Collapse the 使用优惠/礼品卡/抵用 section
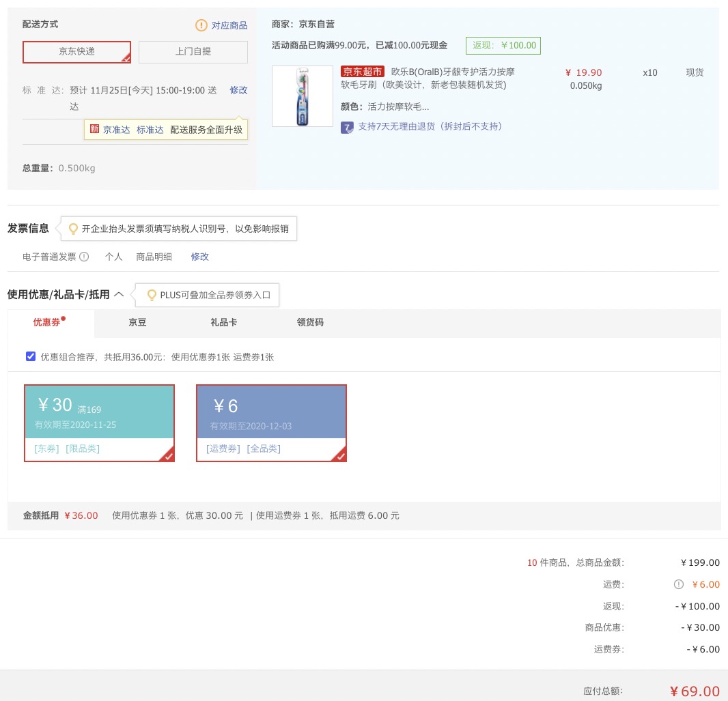728x701 pixels. click(x=119, y=295)
